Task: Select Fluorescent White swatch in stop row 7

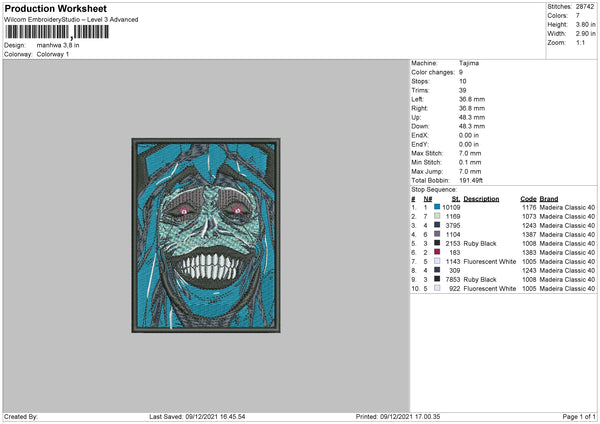Action: [437, 261]
